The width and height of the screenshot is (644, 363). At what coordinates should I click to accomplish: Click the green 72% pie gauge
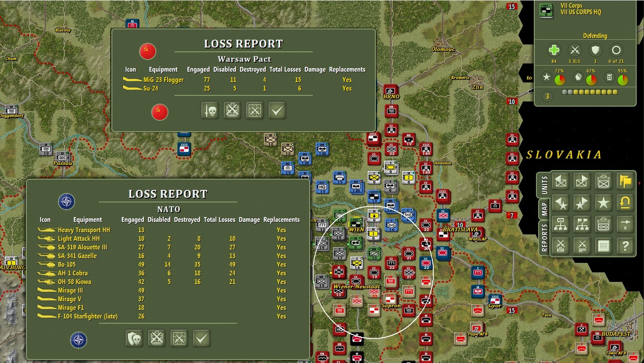(x=559, y=80)
